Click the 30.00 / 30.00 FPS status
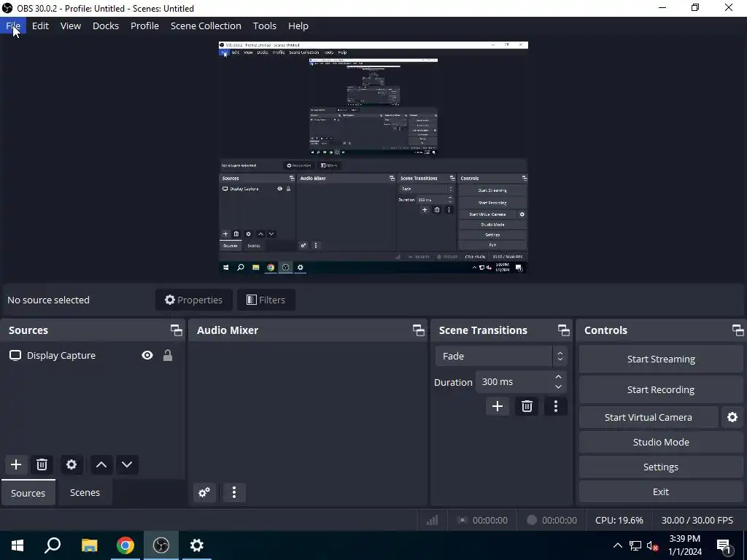 pos(697,520)
